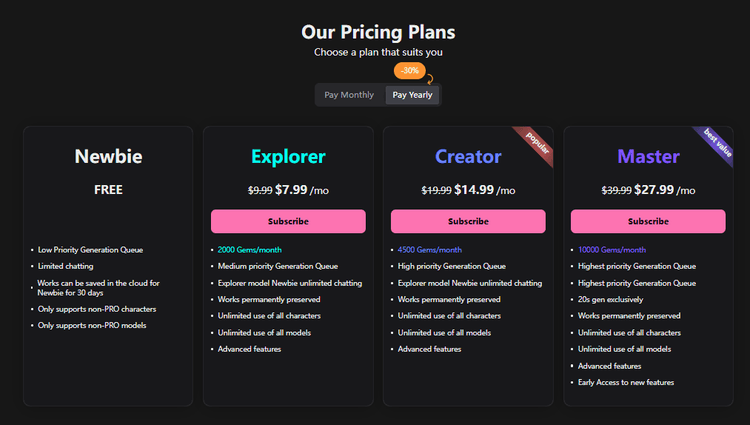
Task: Click the Master plan heading
Action: point(648,156)
